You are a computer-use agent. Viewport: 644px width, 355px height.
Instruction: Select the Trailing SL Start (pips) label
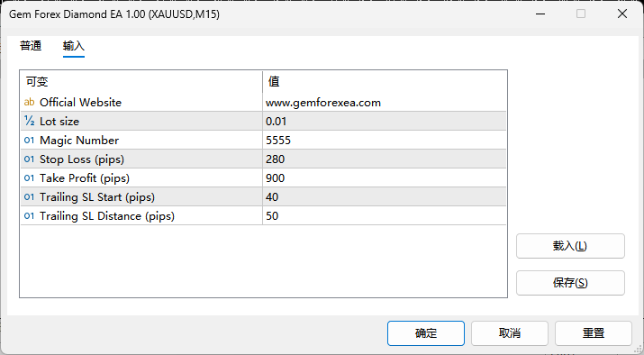tap(97, 197)
